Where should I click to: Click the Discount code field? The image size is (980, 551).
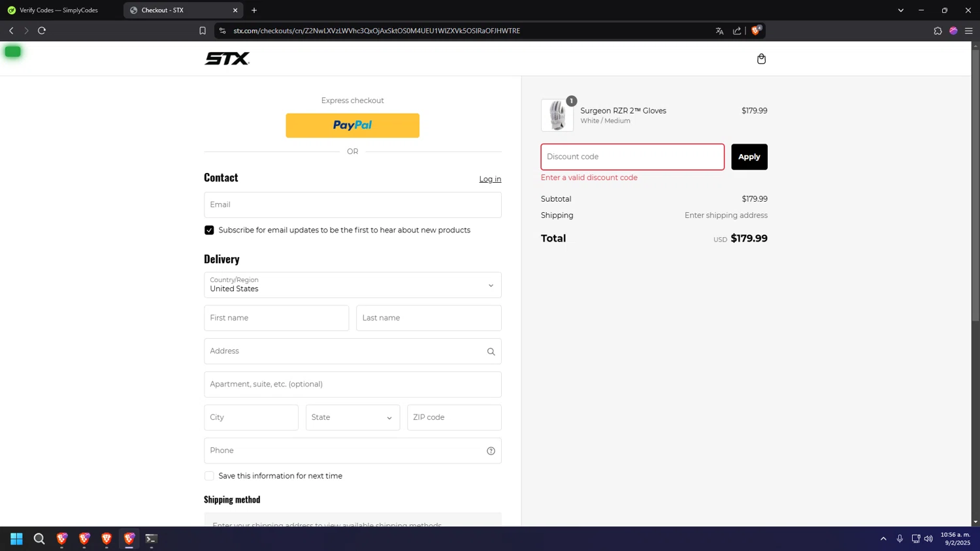[x=632, y=157]
